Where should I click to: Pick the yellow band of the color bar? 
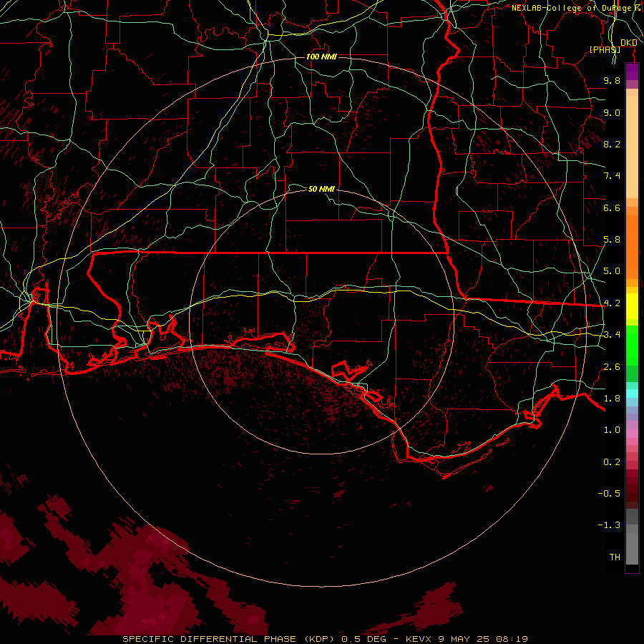(x=632, y=306)
